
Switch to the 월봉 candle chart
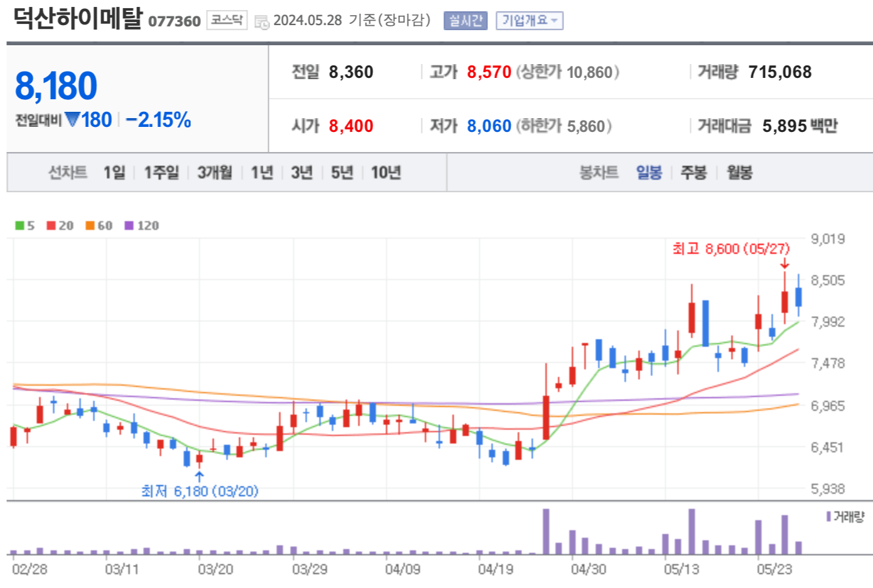click(x=739, y=172)
